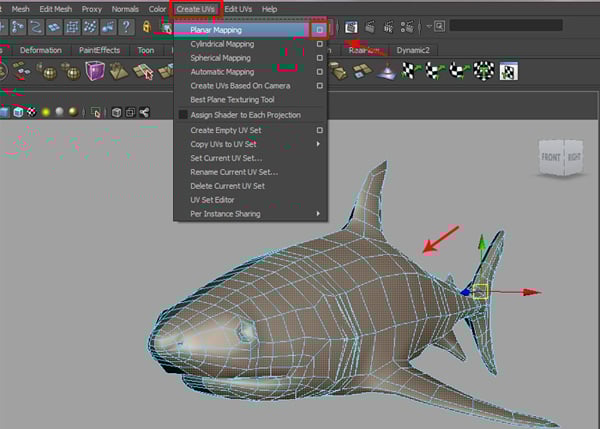600x429 pixels.
Task: Click the IPR render clapperboard icon
Action: pyautogui.click(x=388, y=27)
